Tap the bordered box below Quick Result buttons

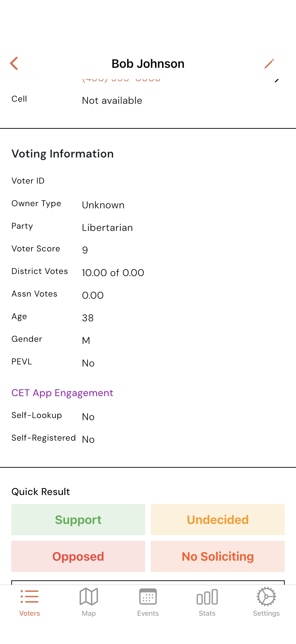click(148, 583)
